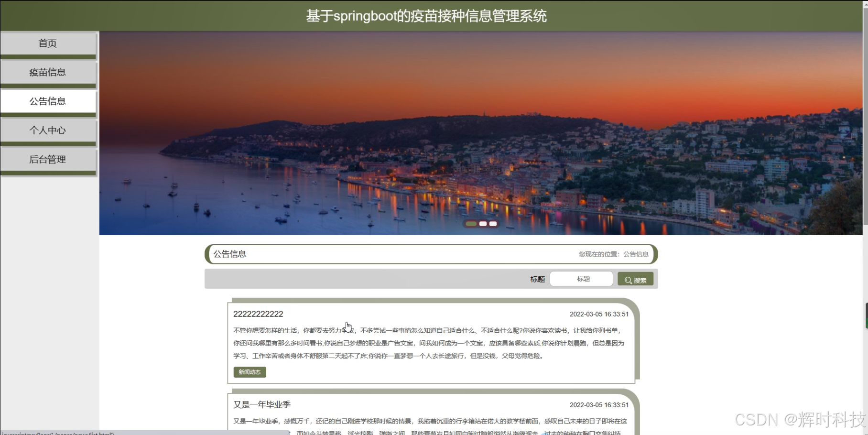Select the 公告信息 menu item
Viewport: 868px width, 435px height.
pyautogui.click(x=48, y=101)
